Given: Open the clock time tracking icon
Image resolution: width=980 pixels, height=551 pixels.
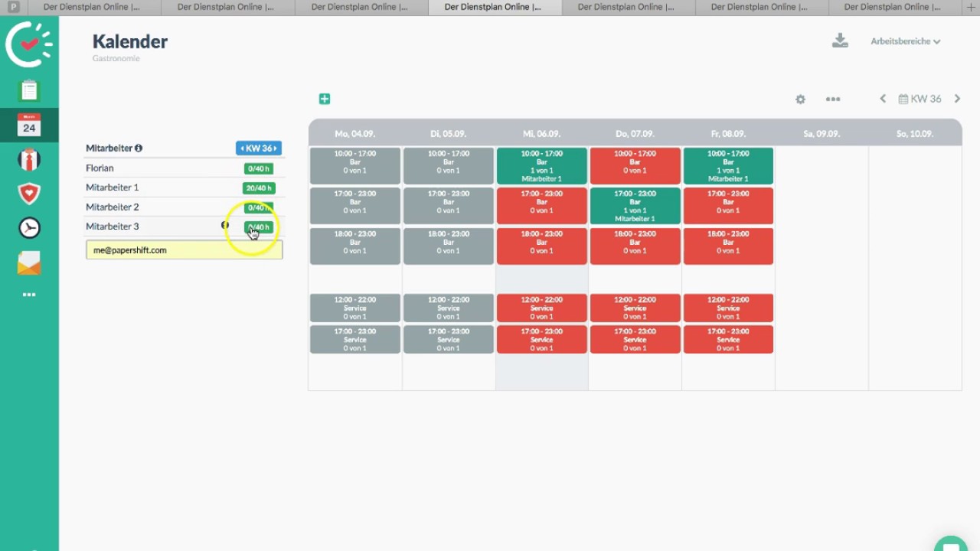Looking at the screenshot, I should (x=29, y=228).
